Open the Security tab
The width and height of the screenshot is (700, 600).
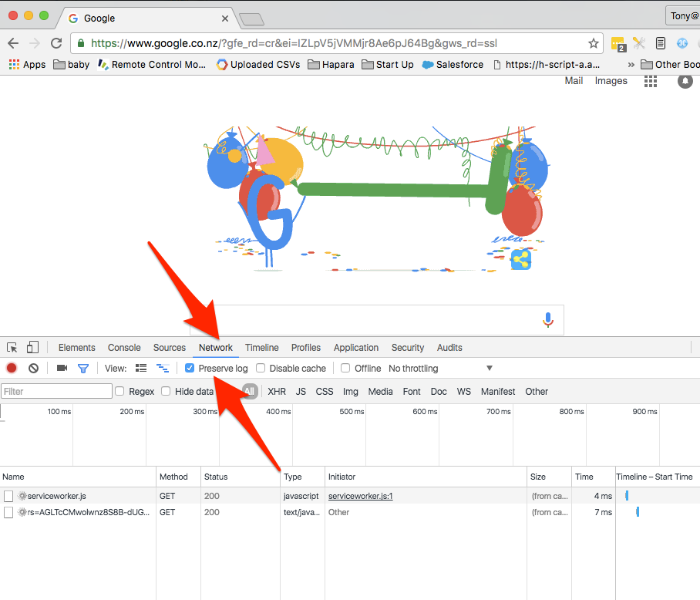tap(408, 348)
